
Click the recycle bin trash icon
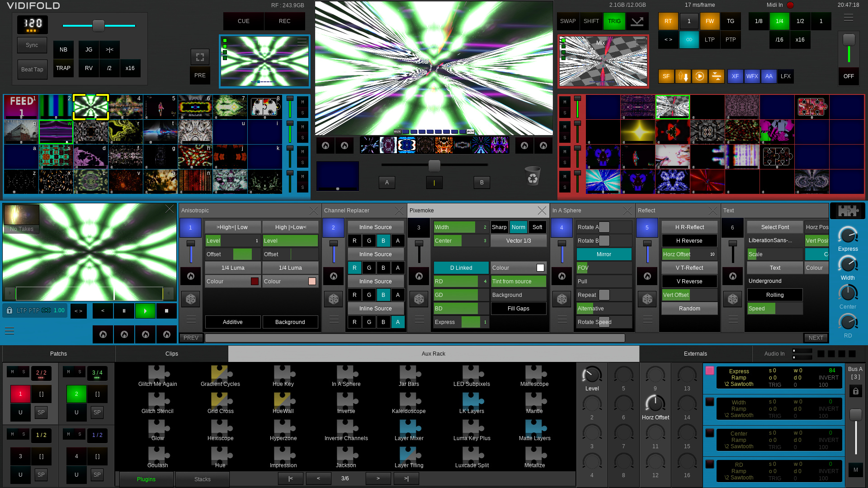533,176
